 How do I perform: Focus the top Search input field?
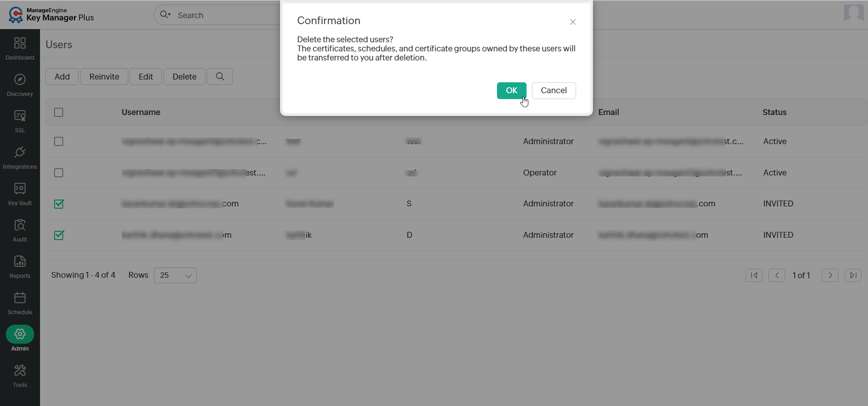click(227, 15)
